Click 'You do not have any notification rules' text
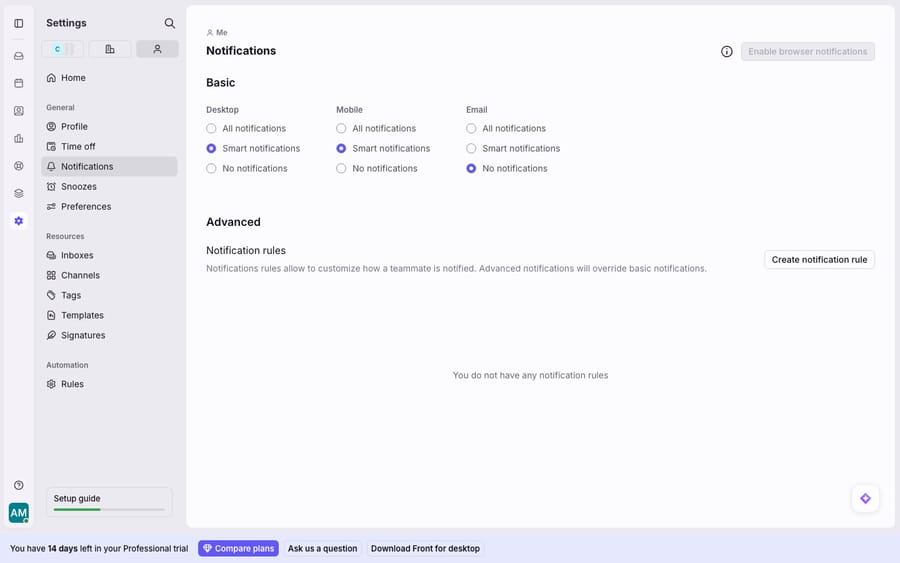This screenshot has height=563, width=900. click(530, 375)
